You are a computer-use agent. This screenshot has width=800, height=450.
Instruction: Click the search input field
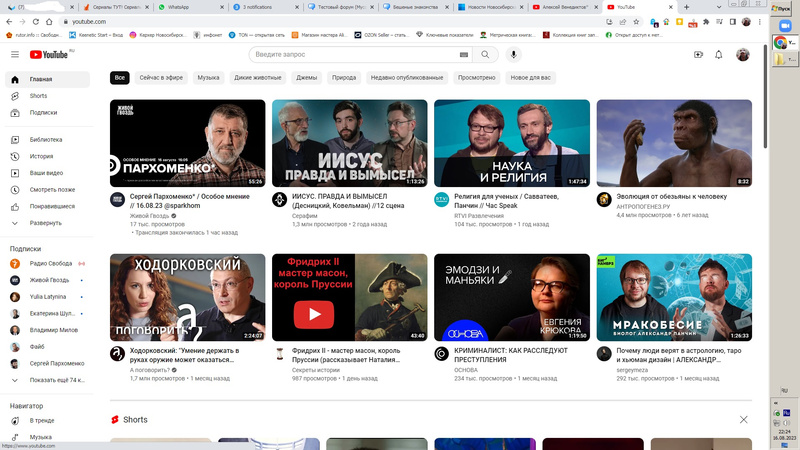360,55
